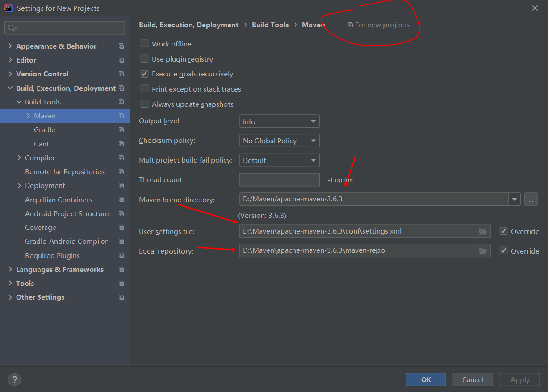Click the Thread count input field

(x=280, y=179)
